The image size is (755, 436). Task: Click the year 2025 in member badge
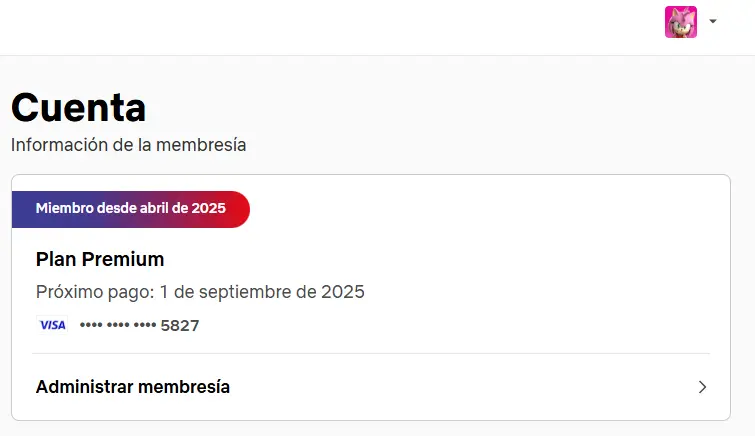[208, 208]
